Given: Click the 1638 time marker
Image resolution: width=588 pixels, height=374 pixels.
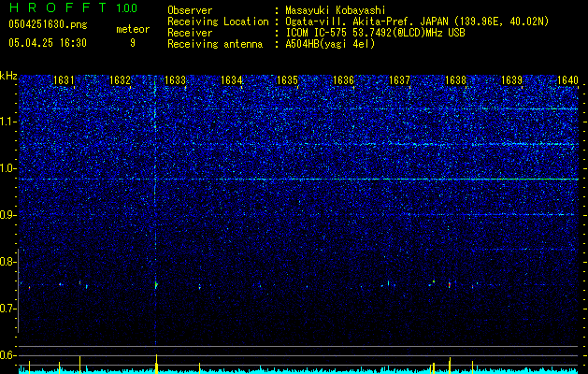Looking at the screenshot, I should pyautogui.click(x=455, y=80).
